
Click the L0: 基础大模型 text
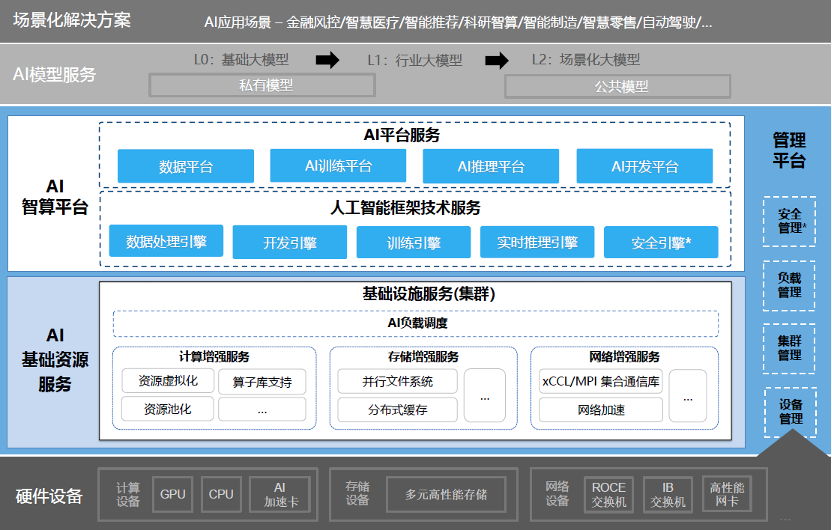tap(241, 59)
